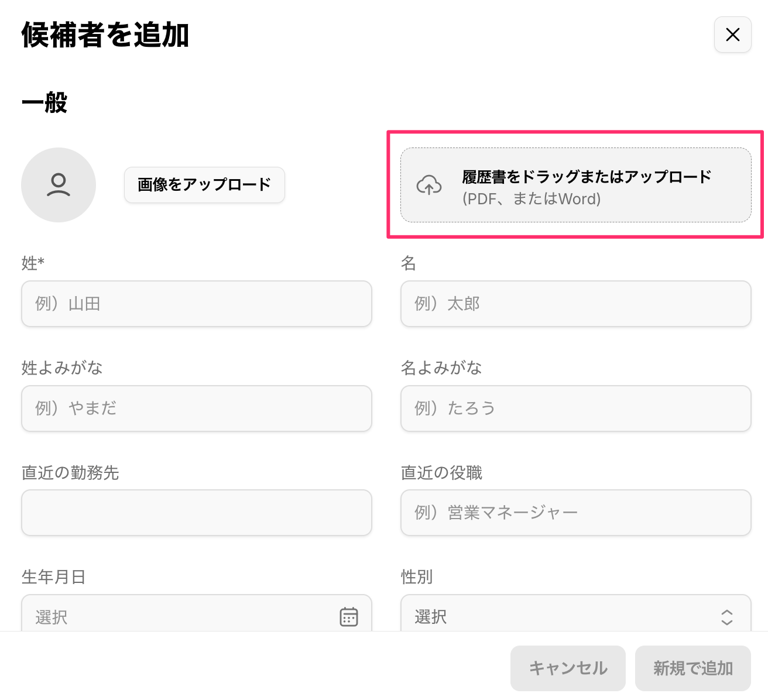The height and width of the screenshot is (700, 768).
Task: Select the empty 直近の勤務先 input box
Action: [x=197, y=513]
